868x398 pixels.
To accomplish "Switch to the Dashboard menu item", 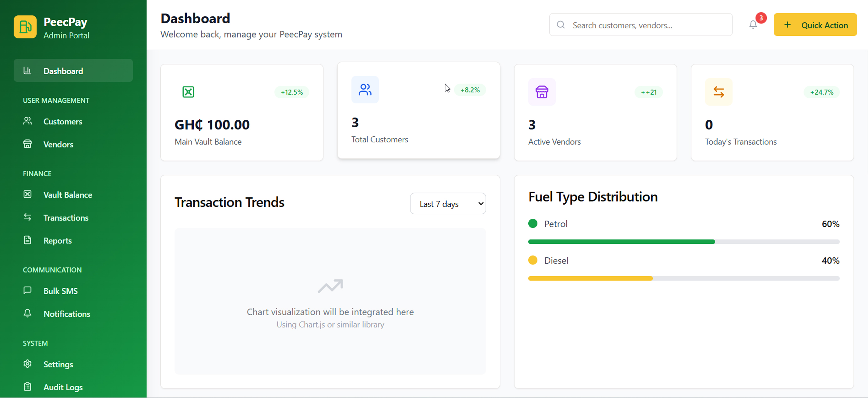I will pos(63,71).
